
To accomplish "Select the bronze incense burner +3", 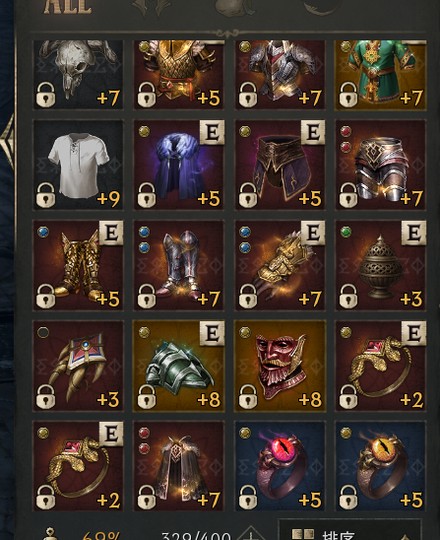I will 381,265.
